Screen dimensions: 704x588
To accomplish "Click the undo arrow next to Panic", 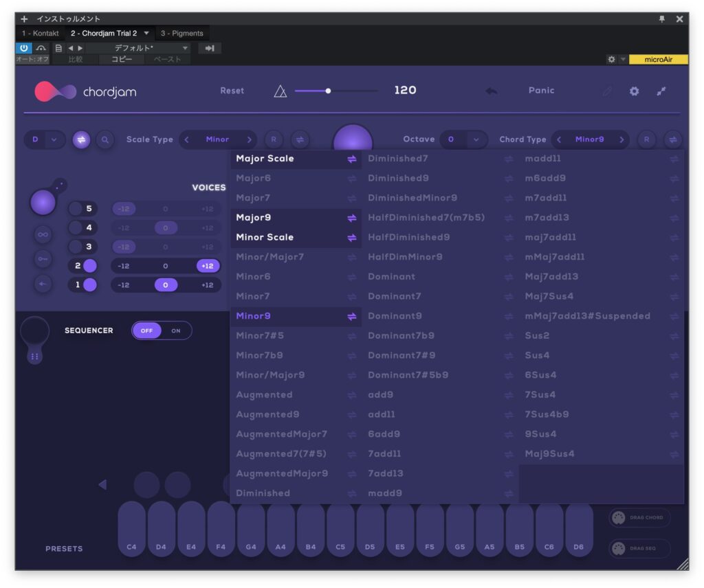I will coord(491,91).
